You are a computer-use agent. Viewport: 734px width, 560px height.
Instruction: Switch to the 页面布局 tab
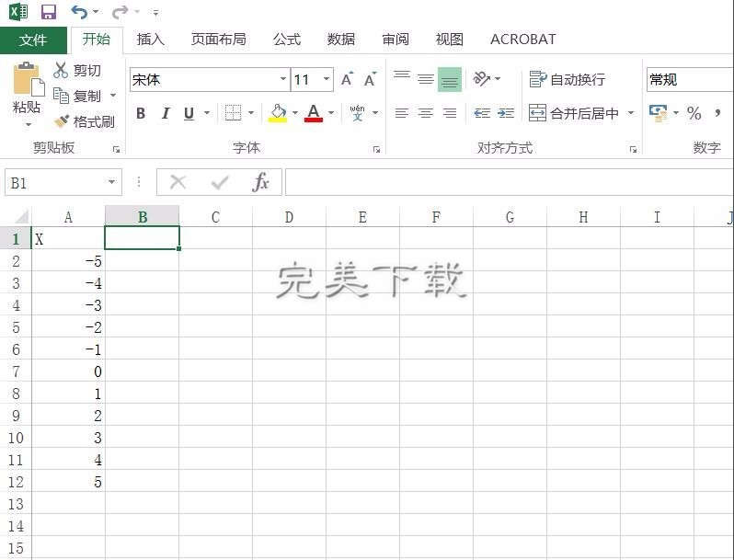[219, 40]
